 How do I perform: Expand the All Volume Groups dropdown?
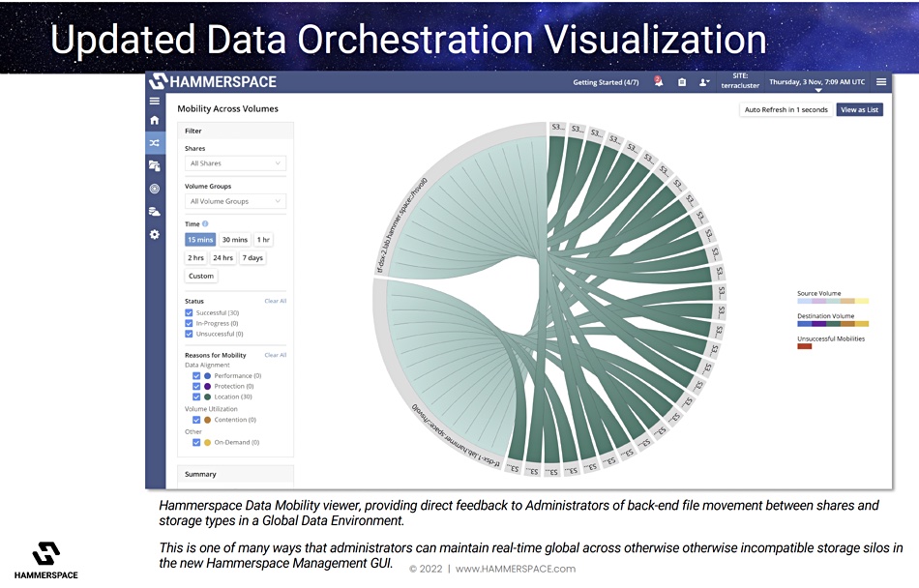point(235,201)
